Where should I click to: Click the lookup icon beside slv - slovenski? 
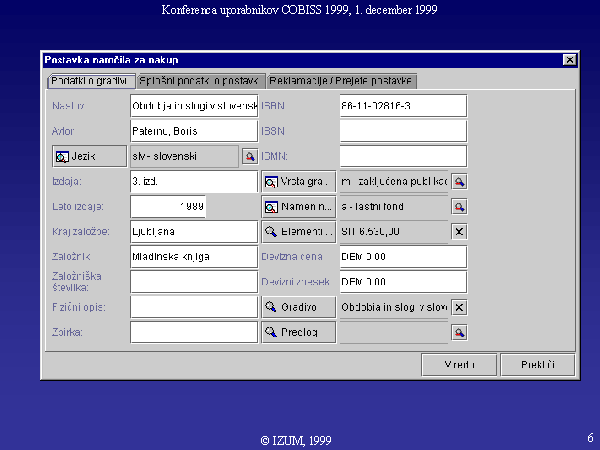click(x=249, y=156)
